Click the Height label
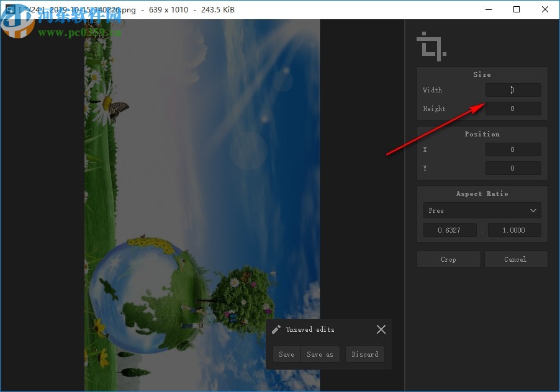The width and height of the screenshot is (560, 392). [x=435, y=109]
